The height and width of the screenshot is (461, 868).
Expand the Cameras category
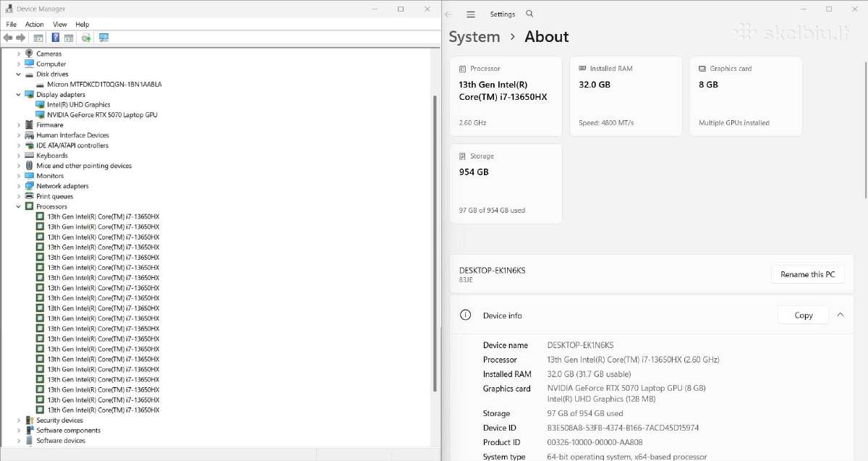(19, 54)
